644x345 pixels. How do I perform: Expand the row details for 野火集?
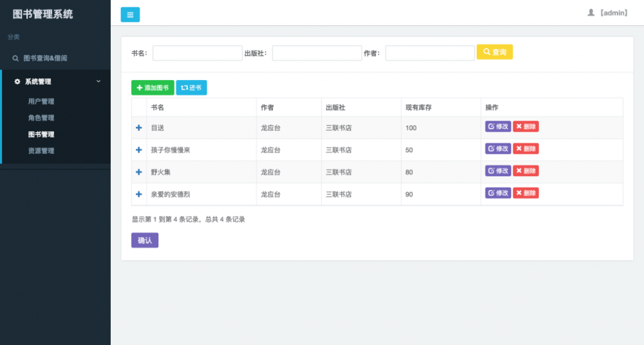click(139, 172)
